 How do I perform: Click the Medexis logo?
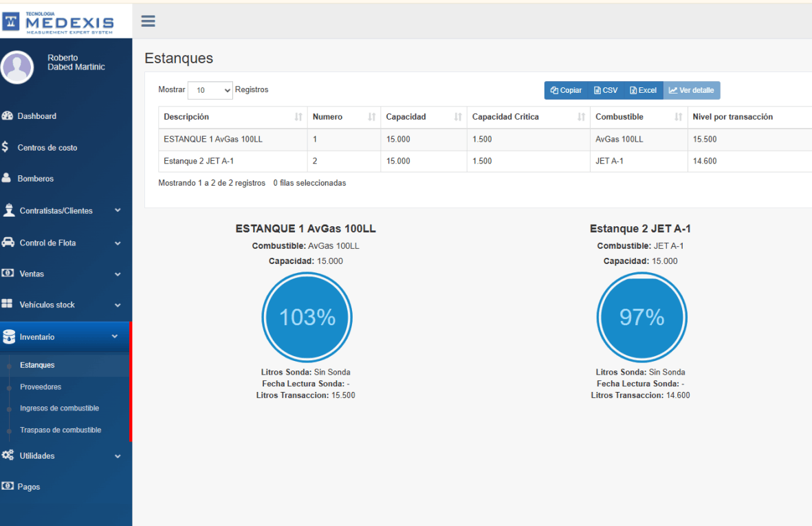(65, 21)
